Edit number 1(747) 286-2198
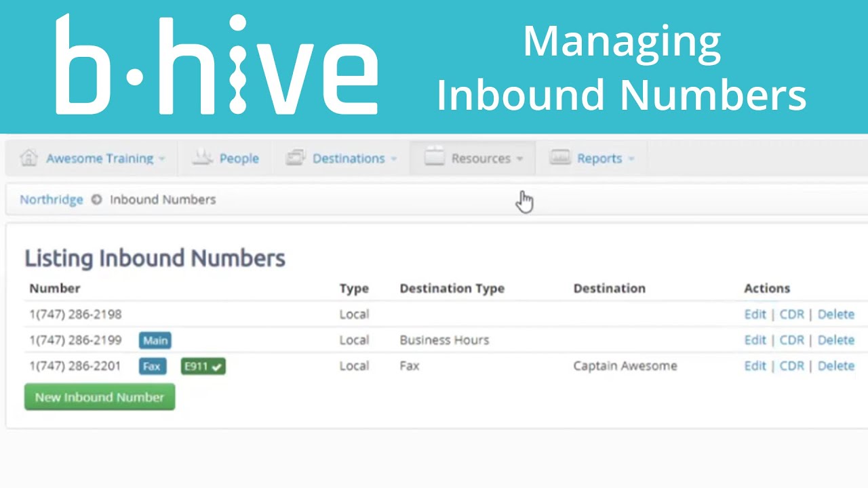Screen dimensions: 868x488 pyautogui.click(x=755, y=314)
